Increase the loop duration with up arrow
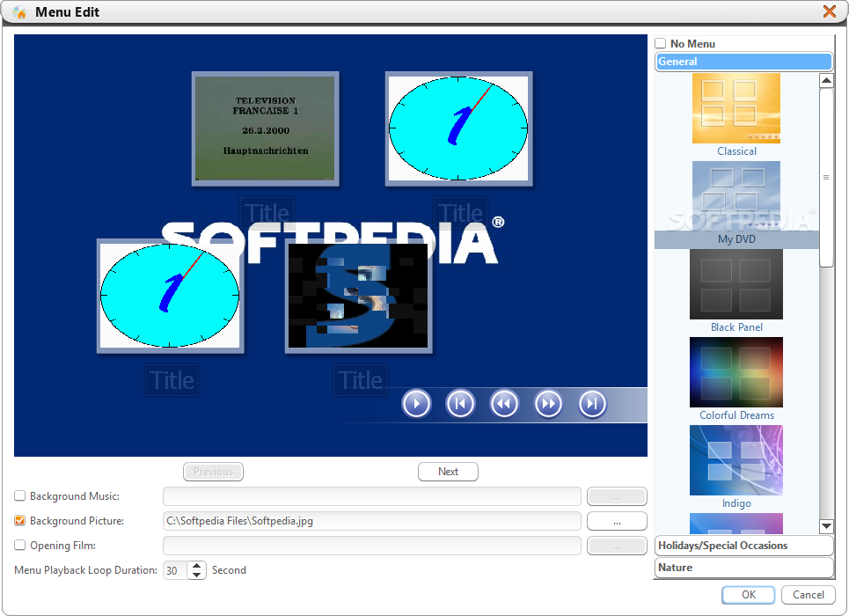This screenshot has height=616, width=849. [197, 566]
